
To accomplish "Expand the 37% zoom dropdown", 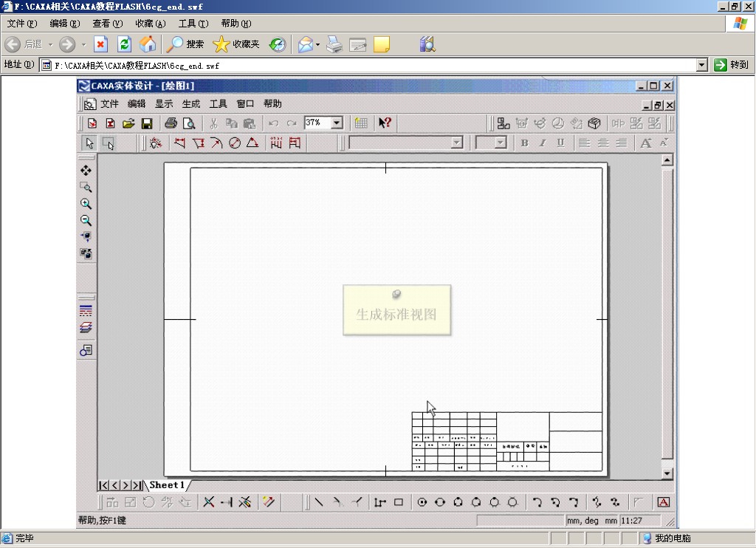I will pyautogui.click(x=337, y=123).
